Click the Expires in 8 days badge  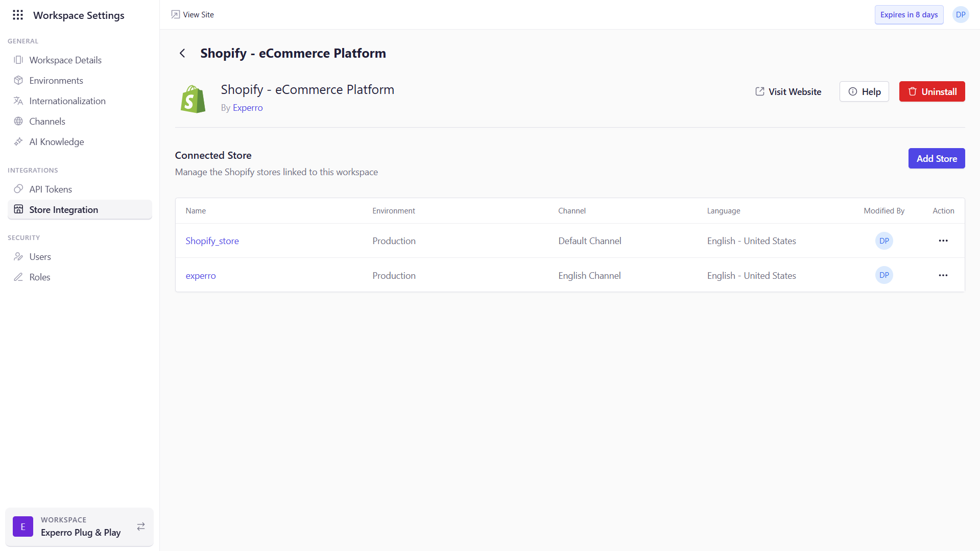pos(909,15)
